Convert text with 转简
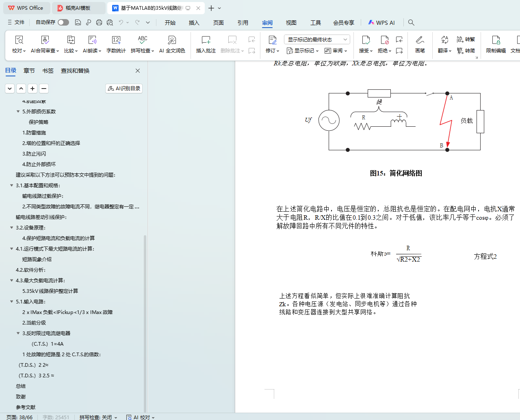The width and height of the screenshot is (520, 420). [466, 51]
